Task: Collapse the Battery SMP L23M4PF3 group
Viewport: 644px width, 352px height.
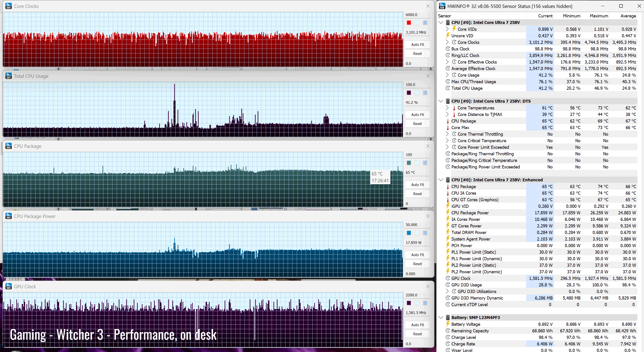Action: pyautogui.click(x=441, y=318)
